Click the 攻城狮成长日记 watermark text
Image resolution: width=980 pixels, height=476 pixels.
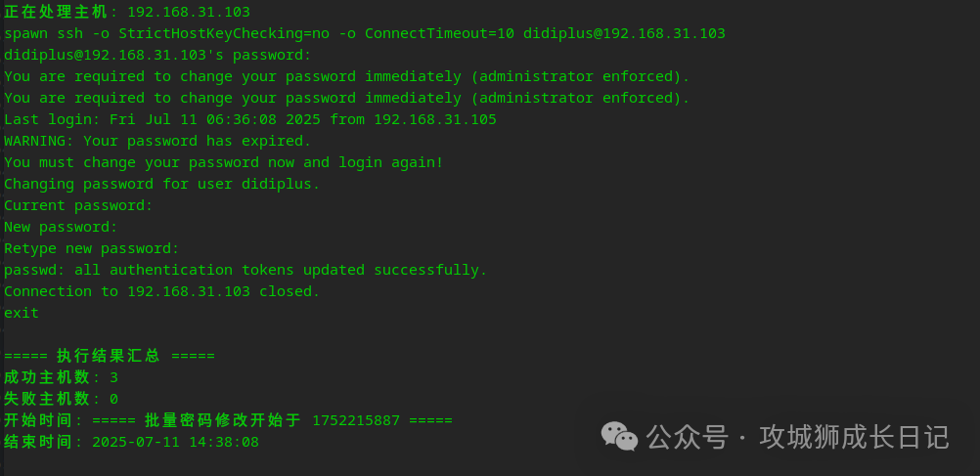click(x=854, y=437)
